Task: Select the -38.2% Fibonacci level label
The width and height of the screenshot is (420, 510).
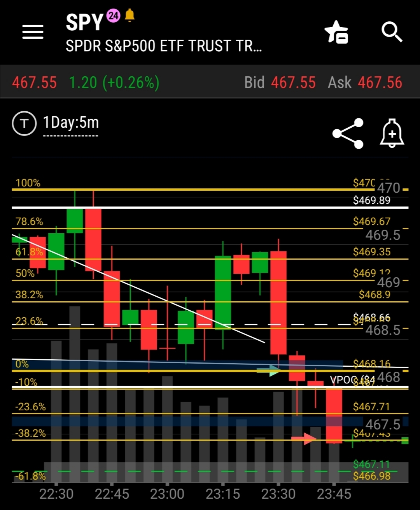Action: click(30, 433)
